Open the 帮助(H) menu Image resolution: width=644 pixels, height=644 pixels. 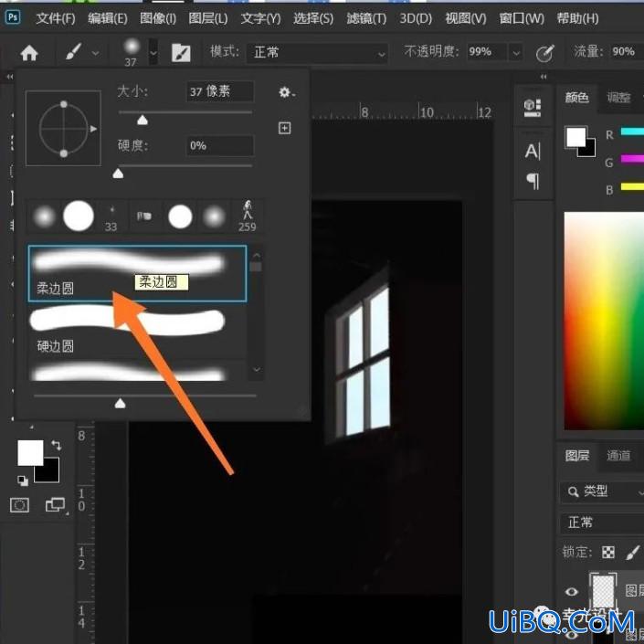pyautogui.click(x=577, y=18)
